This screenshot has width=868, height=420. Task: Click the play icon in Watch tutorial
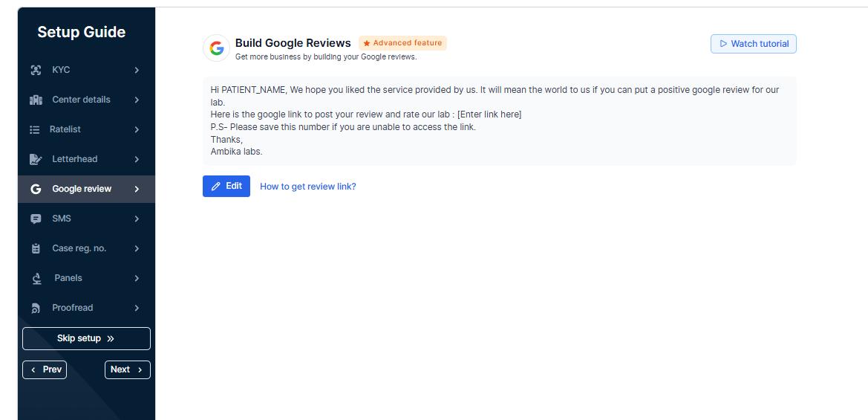[723, 44]
